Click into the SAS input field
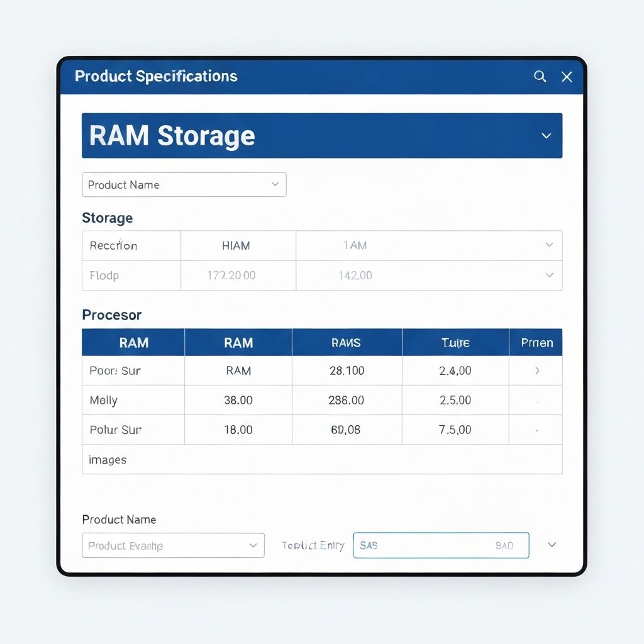644x644 pixels. point(428,545)
